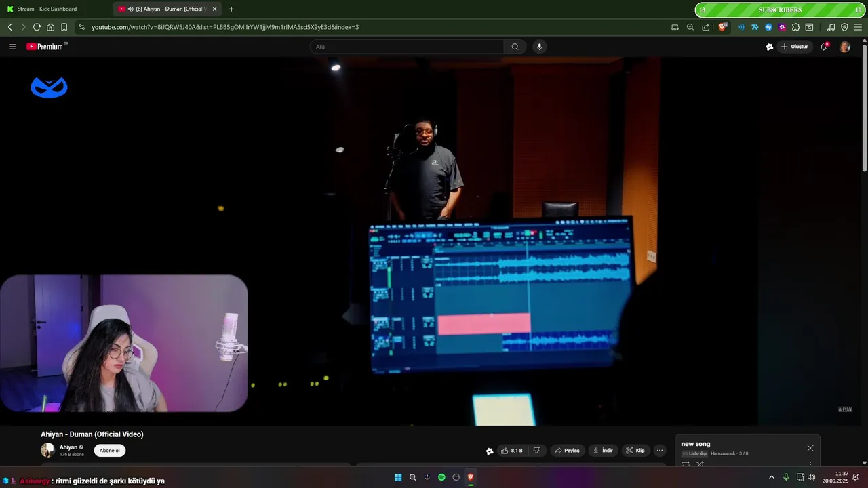Click the Klip clip button
868x488 pixels.
pyautogui.click(x=635, y=451)
